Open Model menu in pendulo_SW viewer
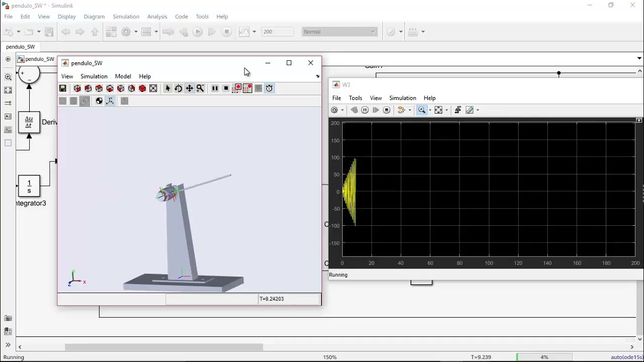644x362 pixels. click(123, 76)
